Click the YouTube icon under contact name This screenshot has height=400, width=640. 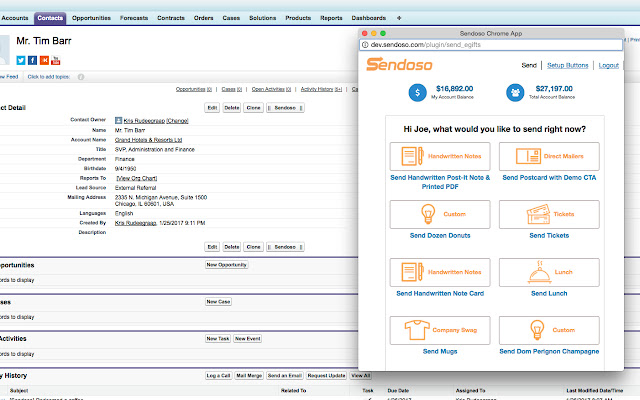pos(55,60)
